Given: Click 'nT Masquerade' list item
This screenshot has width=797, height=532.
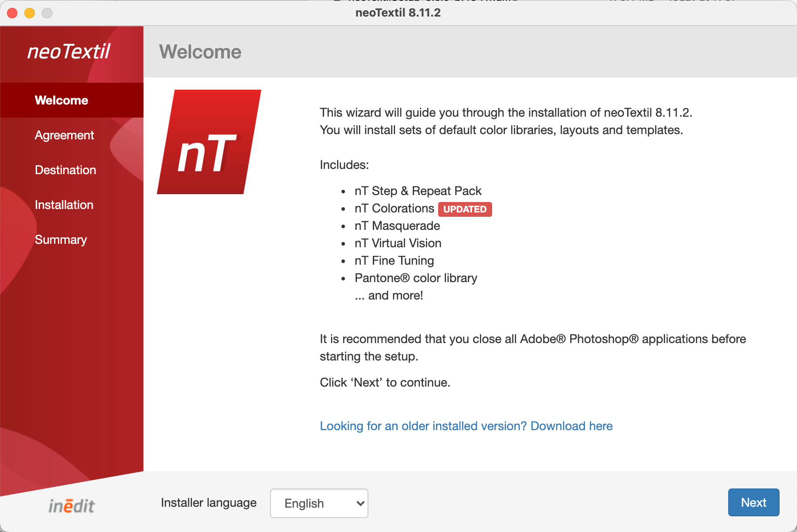Looking at the screenshot, I should click(397, 226).
